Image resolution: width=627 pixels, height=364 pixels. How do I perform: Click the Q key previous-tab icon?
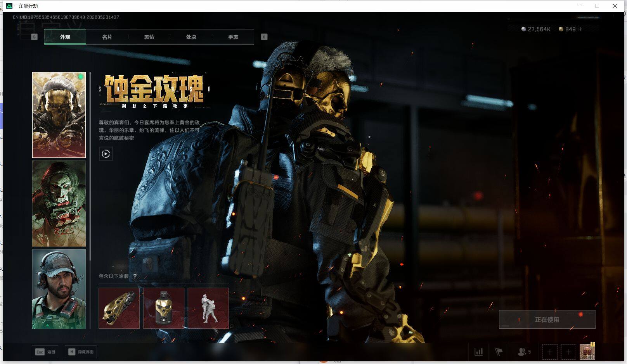[x=34, y=37]
